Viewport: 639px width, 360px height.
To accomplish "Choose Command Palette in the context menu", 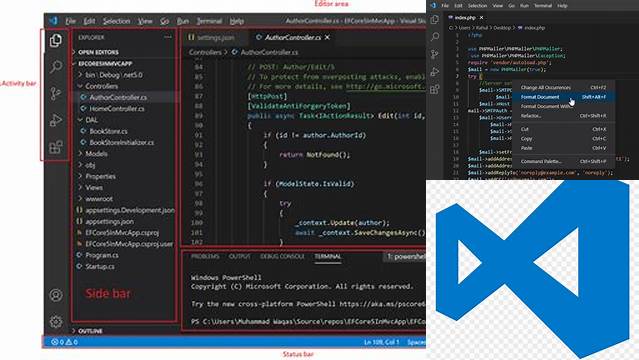I will (x=563, y=161).
